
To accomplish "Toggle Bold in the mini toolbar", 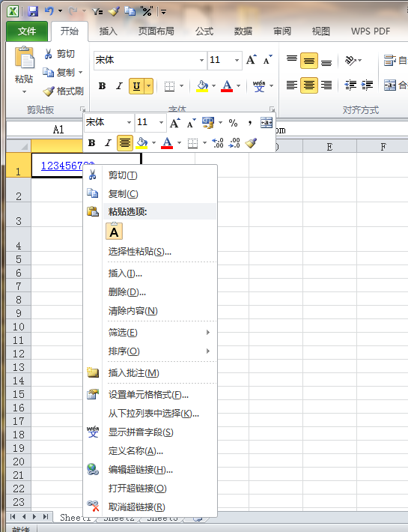I will [91, 143].
